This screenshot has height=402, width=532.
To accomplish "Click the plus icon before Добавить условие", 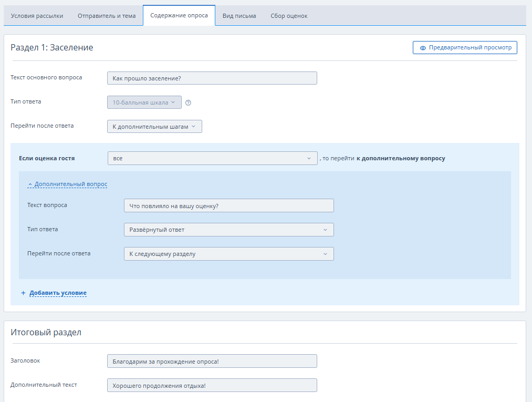I will (x=23, y=293).
